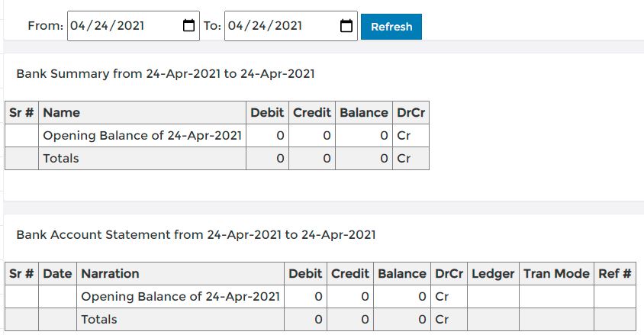Viewport: 644px width, 335px height.
Task: Click the Ref # column header
Action: tap(615, 274)
